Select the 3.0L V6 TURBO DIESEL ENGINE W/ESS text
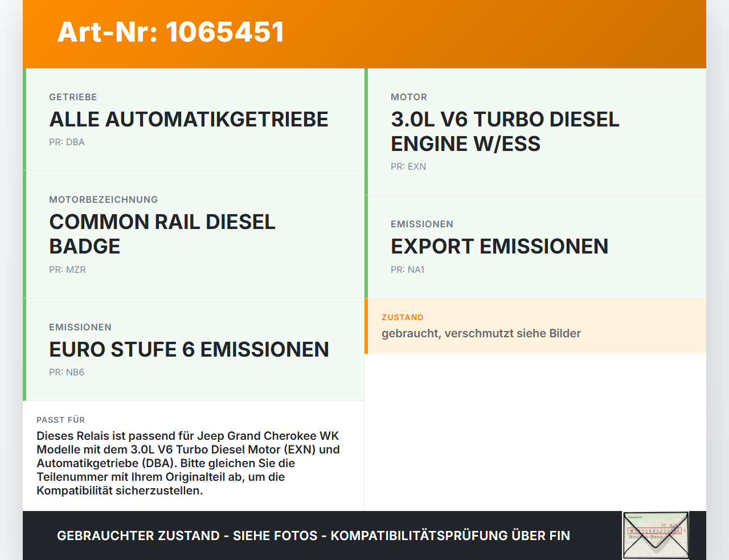This screenshot has height=560, width=729. coord(505,132)
